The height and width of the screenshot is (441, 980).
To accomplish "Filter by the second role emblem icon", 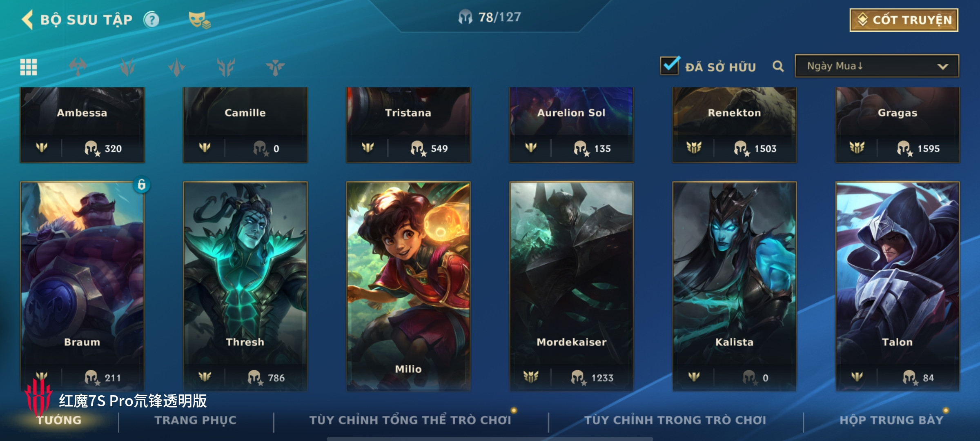I will [x=127, y=67].
